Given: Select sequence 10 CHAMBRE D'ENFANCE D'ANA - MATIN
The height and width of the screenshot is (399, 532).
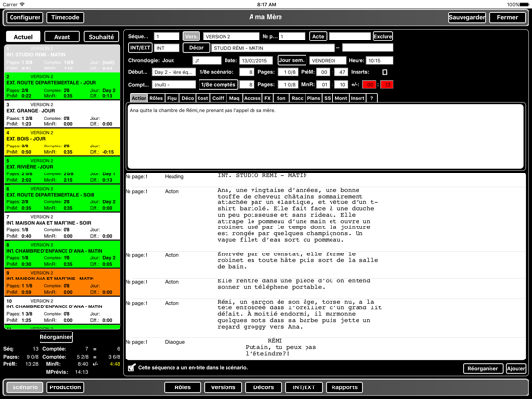Looking at the screenshot, I should click(x=62, y=310).
